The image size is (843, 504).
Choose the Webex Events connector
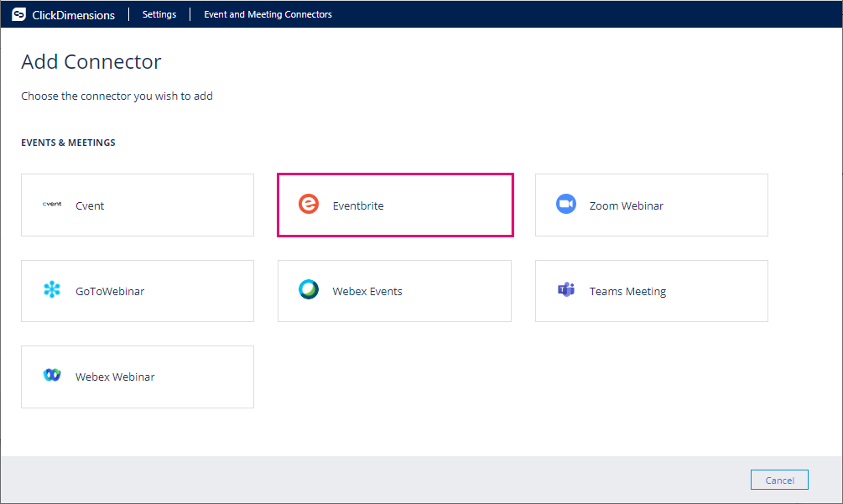(x=394, y=289)
